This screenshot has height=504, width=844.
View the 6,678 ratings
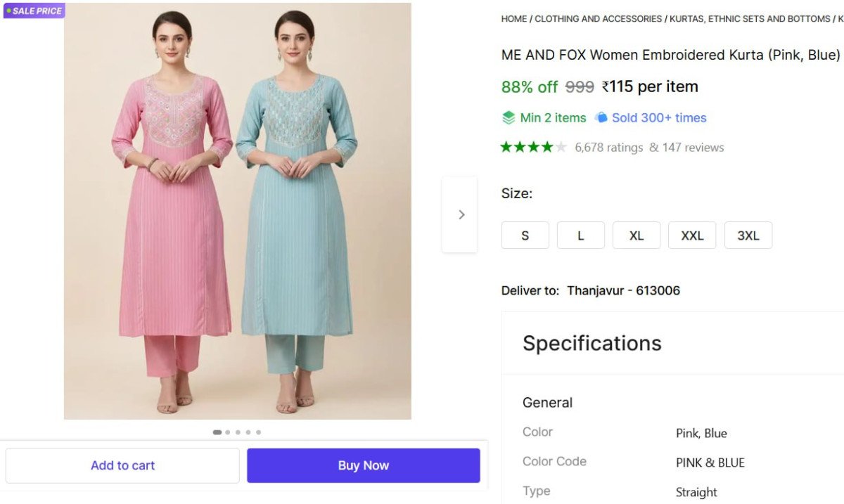pyautogui.click(x=608, y=148)
